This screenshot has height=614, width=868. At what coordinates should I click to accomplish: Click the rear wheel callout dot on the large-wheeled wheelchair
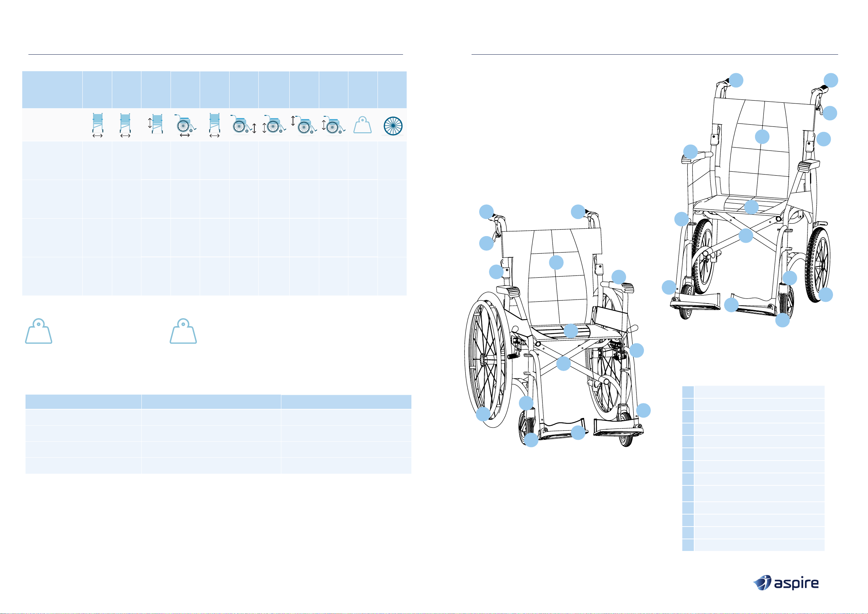[483, 414]
